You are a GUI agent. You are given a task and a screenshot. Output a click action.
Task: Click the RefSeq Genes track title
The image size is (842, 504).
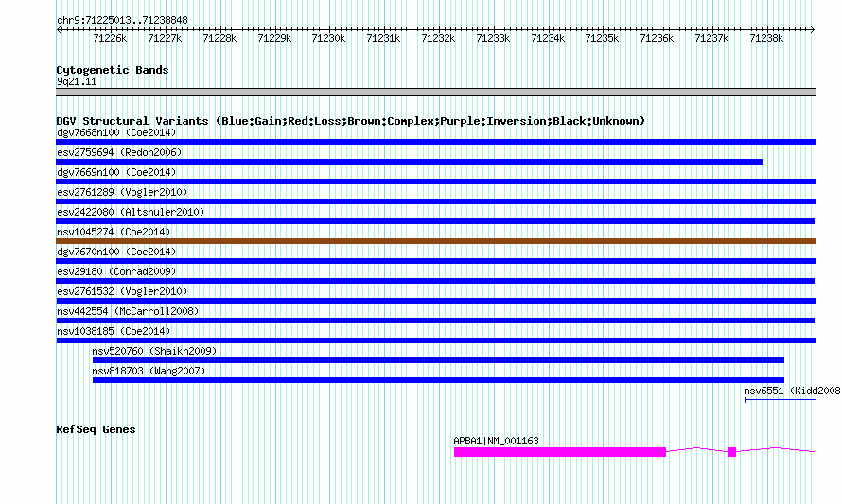pos(96,429)
